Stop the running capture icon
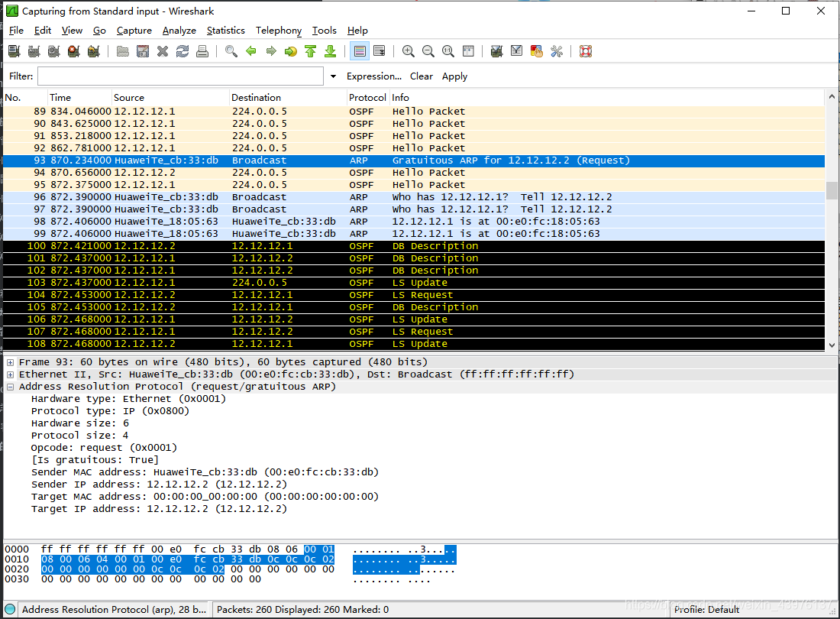The image size is (840, 619). coord(74,51)
